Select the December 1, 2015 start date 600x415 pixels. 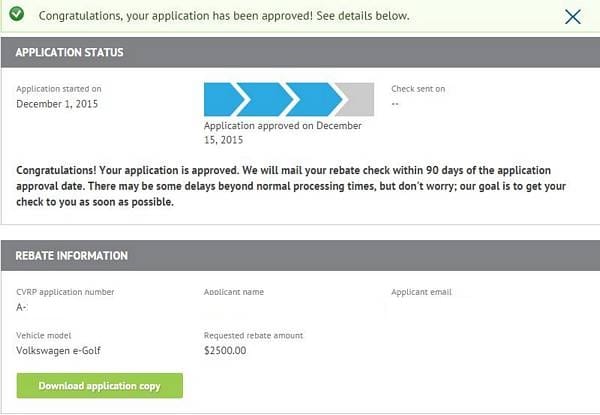[57, 104]
